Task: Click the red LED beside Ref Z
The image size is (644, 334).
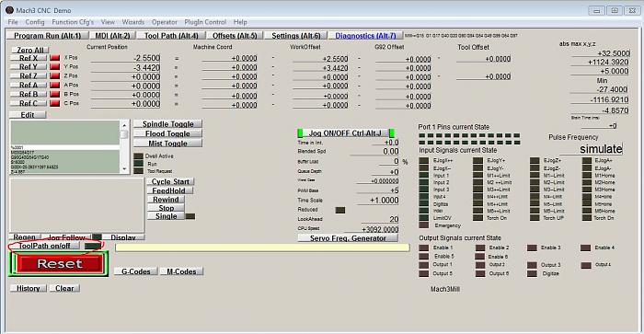Action: tap(54, 76)
